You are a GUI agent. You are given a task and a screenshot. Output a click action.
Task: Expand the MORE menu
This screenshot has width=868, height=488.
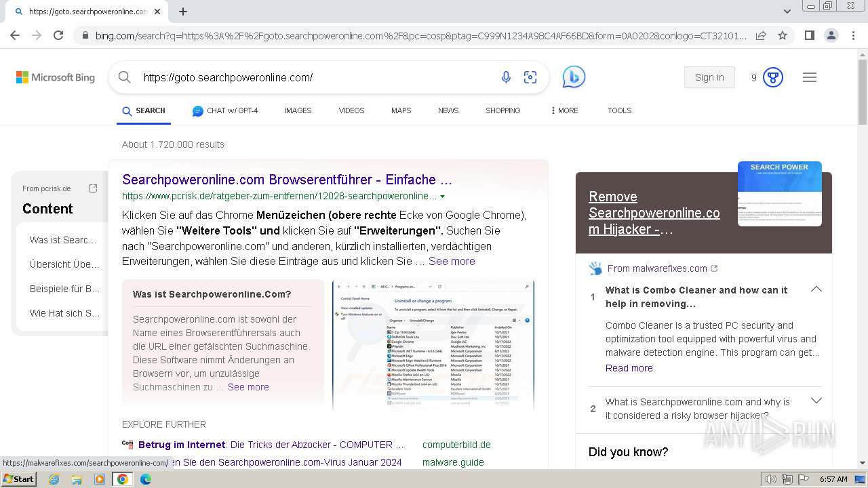click(x=565, y=110)
